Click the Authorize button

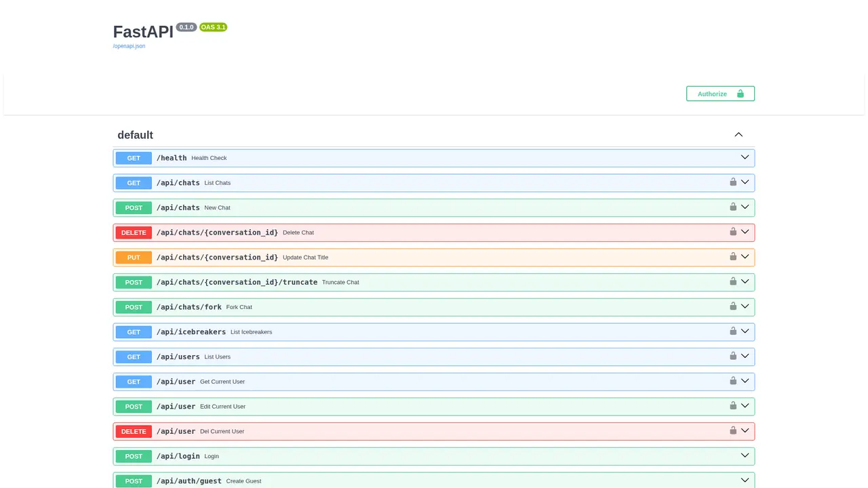tap(720, 94)
